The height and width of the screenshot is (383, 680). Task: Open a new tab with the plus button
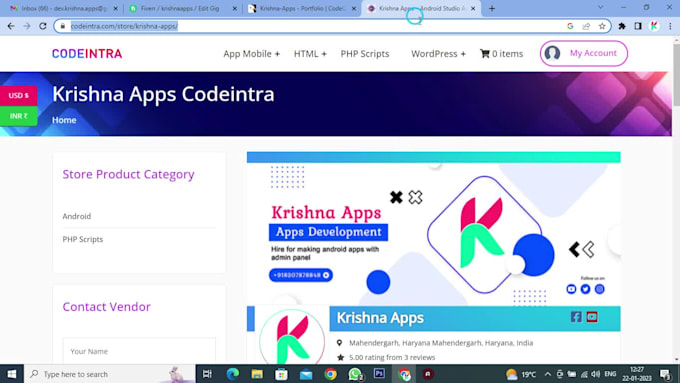tap(492, 8)
